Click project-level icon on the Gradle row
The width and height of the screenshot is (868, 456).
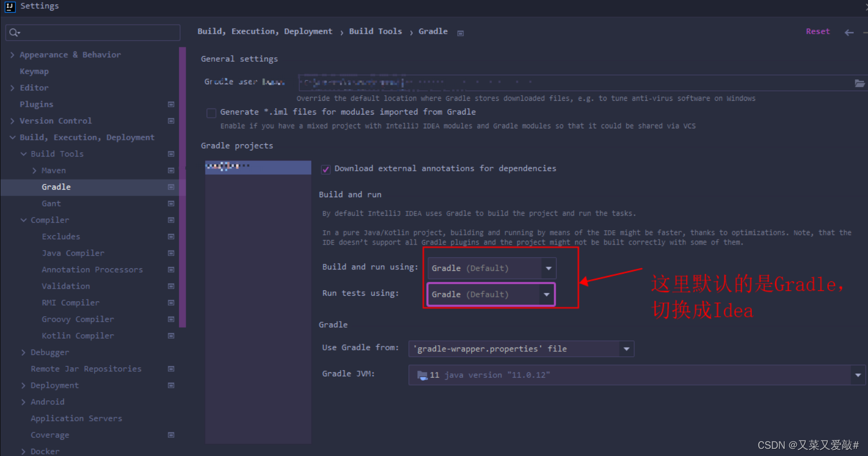point(171,187)
